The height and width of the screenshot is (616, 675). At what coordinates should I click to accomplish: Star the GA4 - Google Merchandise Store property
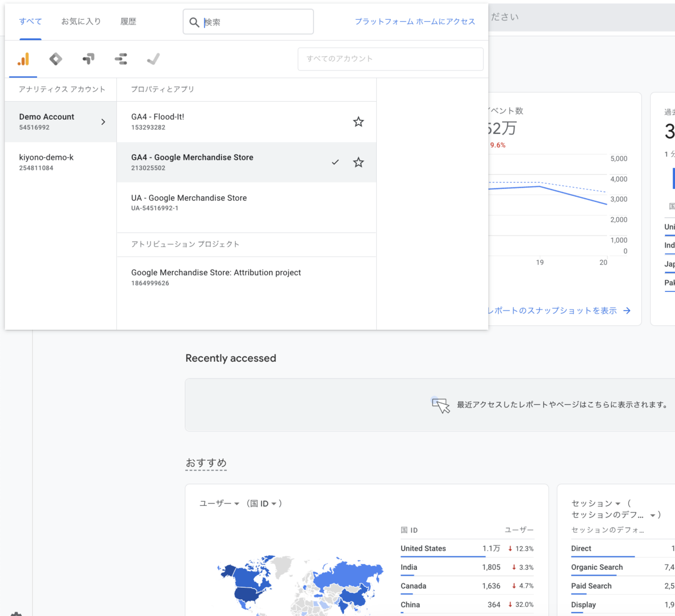(x=358, y=163)
